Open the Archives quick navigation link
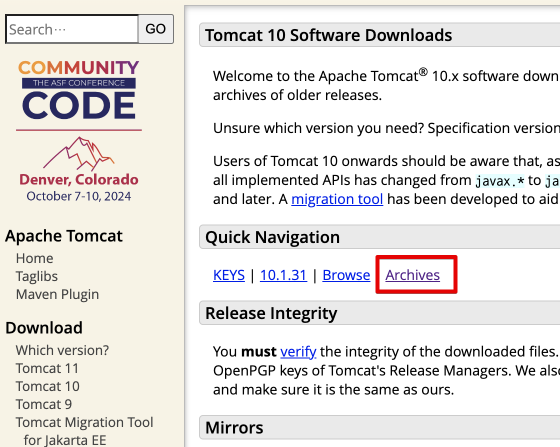The image size is (560, 447). (x=412, y=275)
